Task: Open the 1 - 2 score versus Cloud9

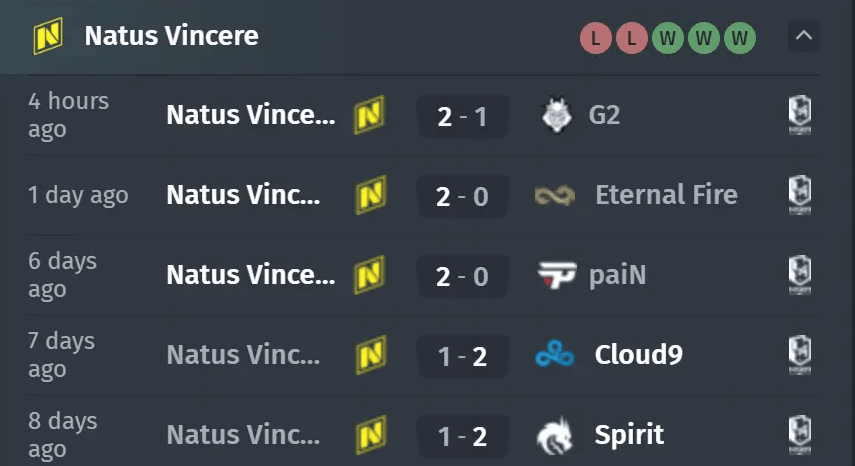Action: click(x=462, y=355)
